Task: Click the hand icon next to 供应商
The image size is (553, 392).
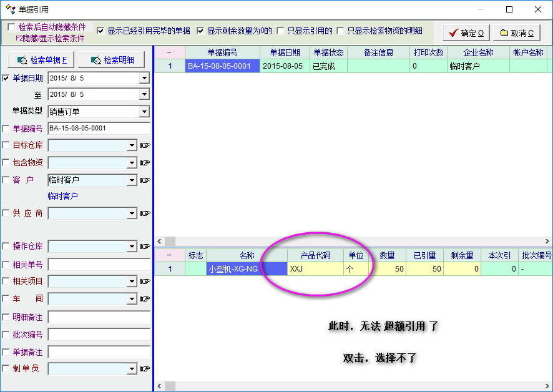Action: pos(145,213)
